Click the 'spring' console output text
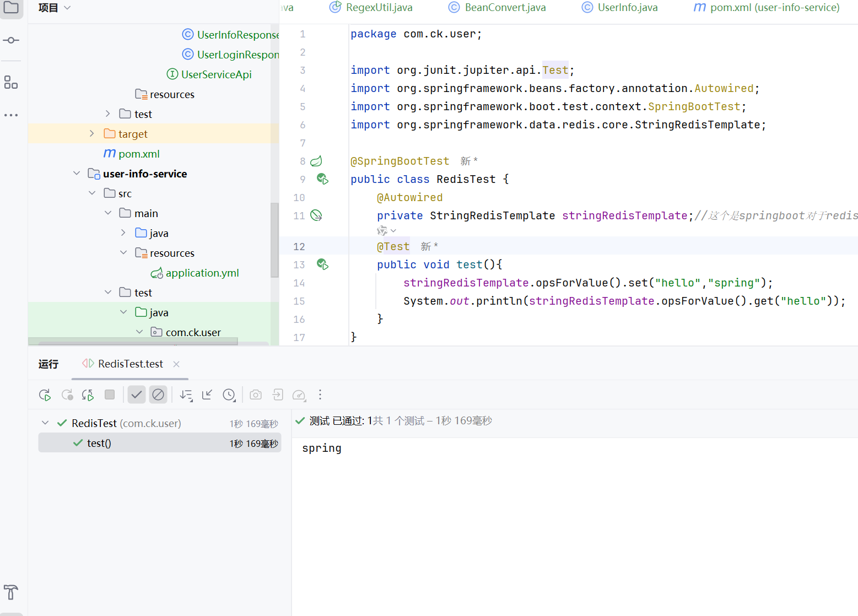Screen dimensions: 858x616 322,449
